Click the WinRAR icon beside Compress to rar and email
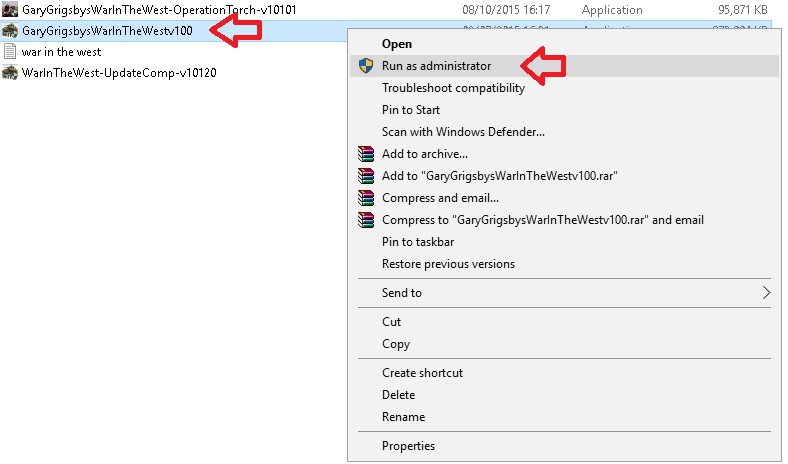Screen dimensions: 788x464 tap(366, 220)
